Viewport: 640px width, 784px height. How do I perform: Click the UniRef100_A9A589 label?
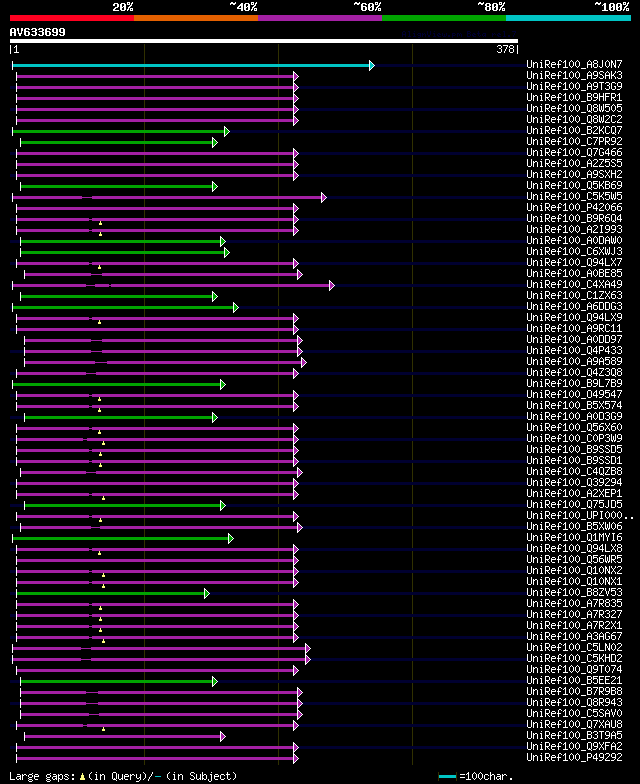(574, 362)
